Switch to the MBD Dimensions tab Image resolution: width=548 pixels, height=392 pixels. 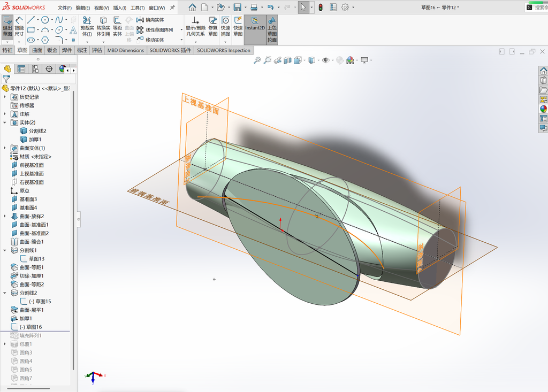click(125, 50)
